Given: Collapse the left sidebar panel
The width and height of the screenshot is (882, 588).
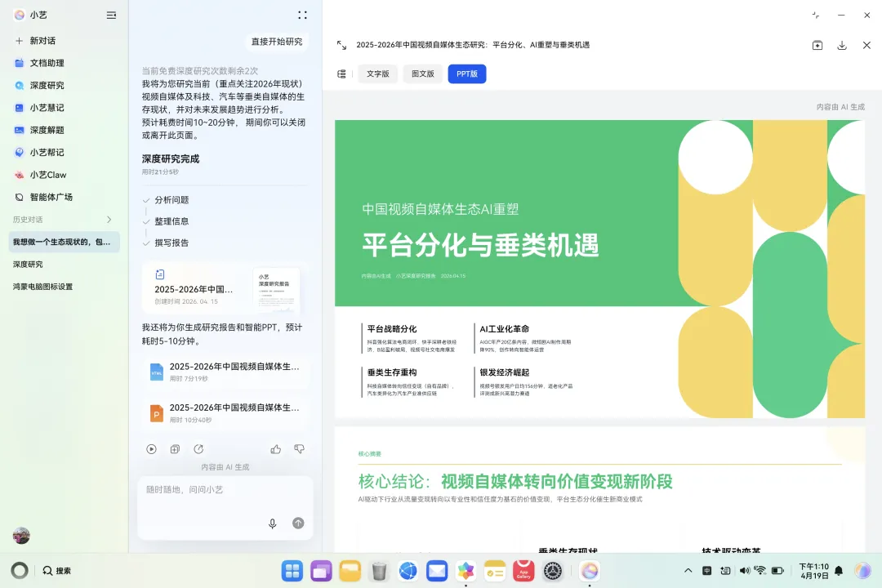Looking at the screenshot, I should pos(111,15).
